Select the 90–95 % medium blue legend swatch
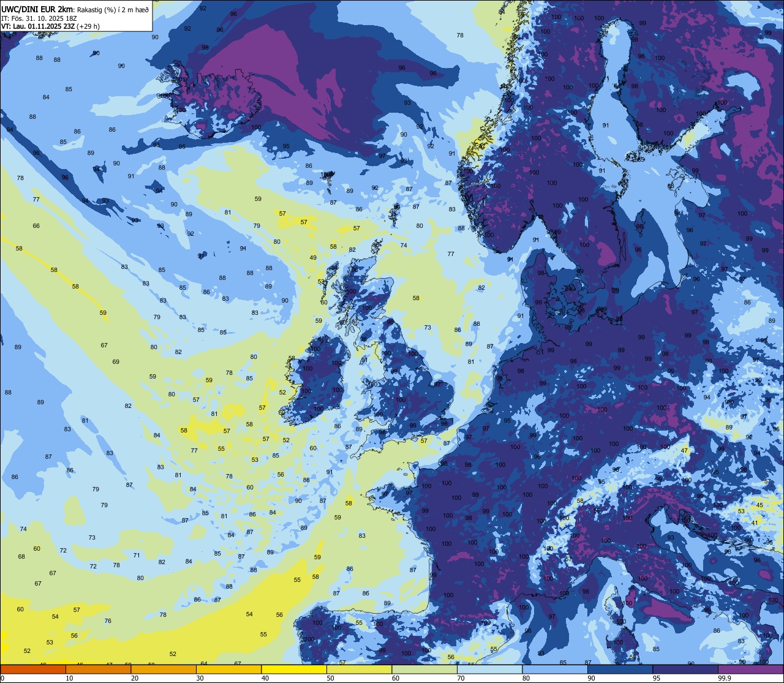784x683 pixels. 620,669
